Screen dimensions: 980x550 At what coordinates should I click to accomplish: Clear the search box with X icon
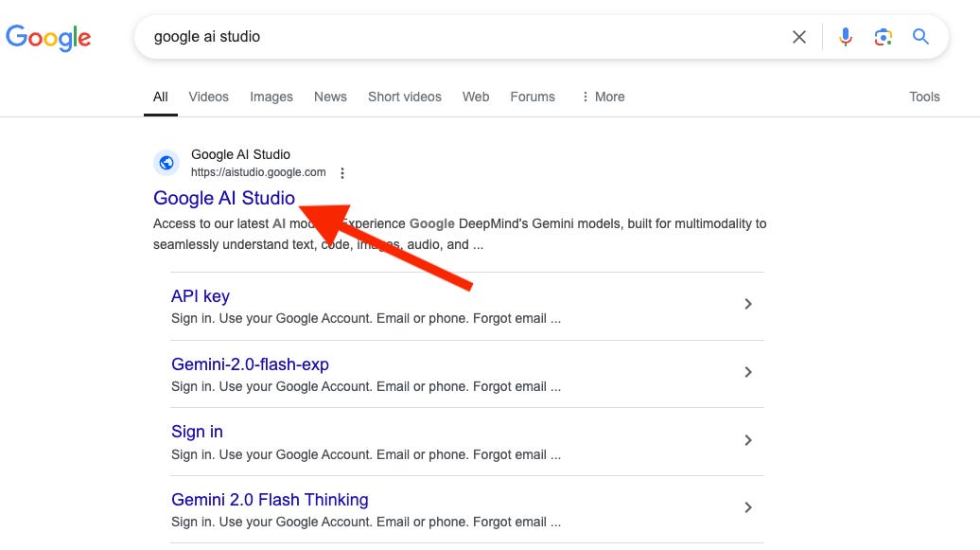[798, 37]
